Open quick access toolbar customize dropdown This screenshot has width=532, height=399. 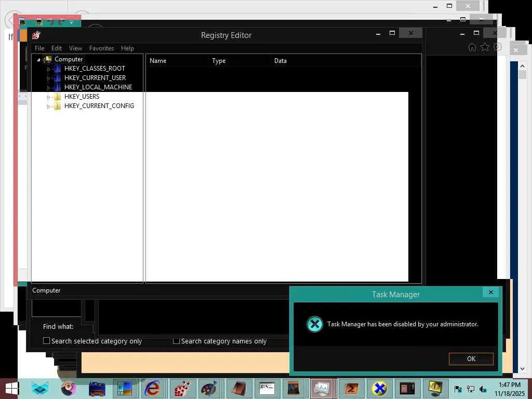(x=71, y=22)
